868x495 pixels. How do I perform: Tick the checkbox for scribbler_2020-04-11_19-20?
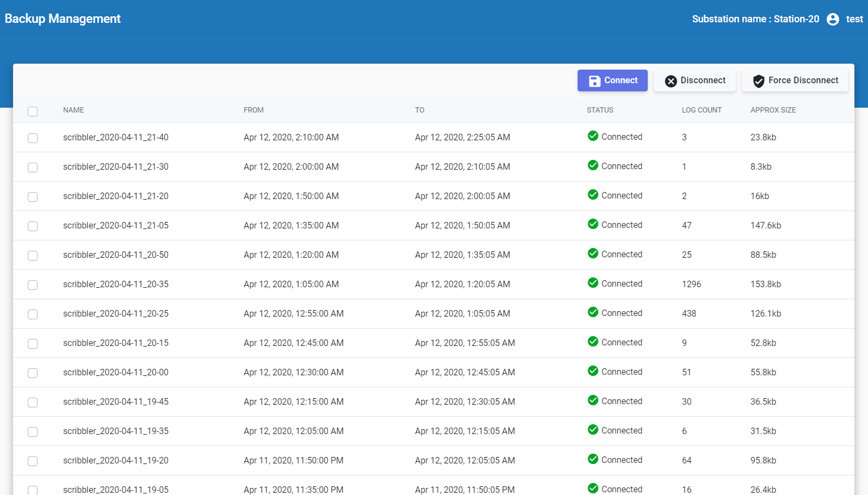tap(33, 461)
